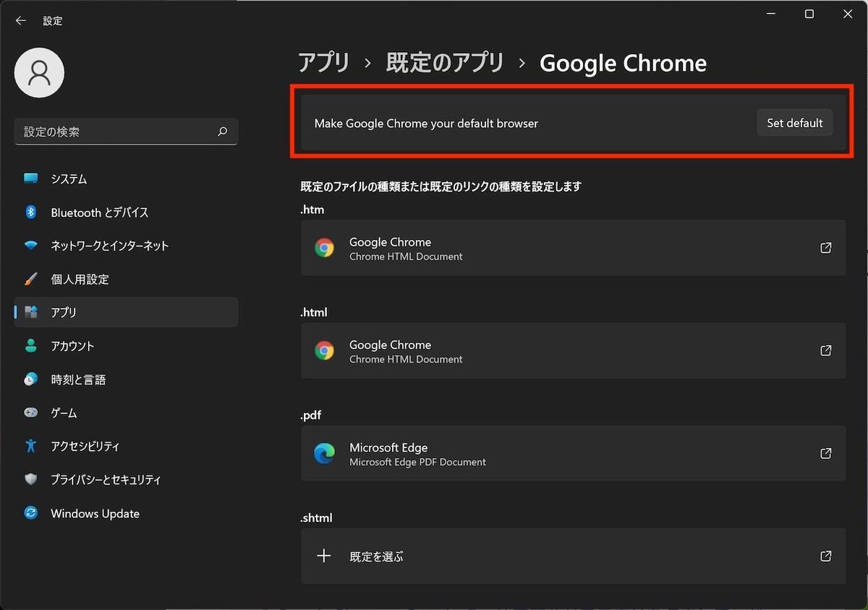
Task: Click the open-external icon in the .html row
Action: click(x=825, y=351)
